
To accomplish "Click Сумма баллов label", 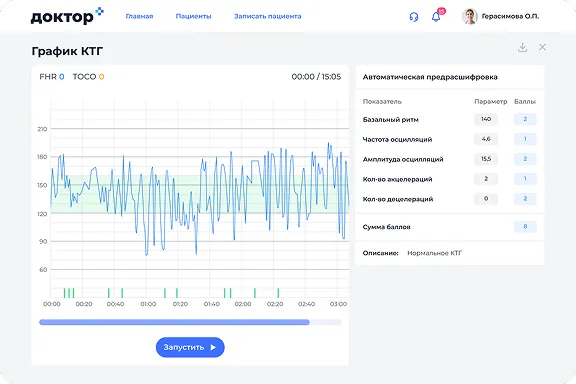I will click(386, 227).
